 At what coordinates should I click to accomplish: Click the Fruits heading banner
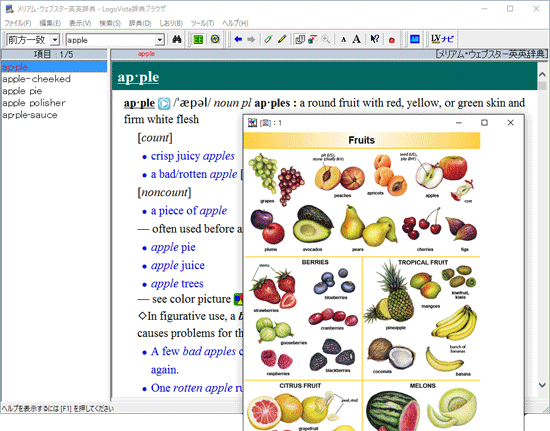pos(362,140)
